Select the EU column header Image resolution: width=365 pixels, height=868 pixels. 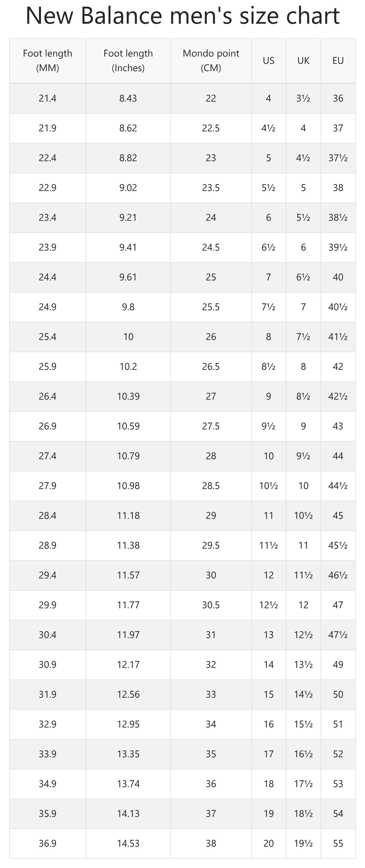(x=338, y=61)
